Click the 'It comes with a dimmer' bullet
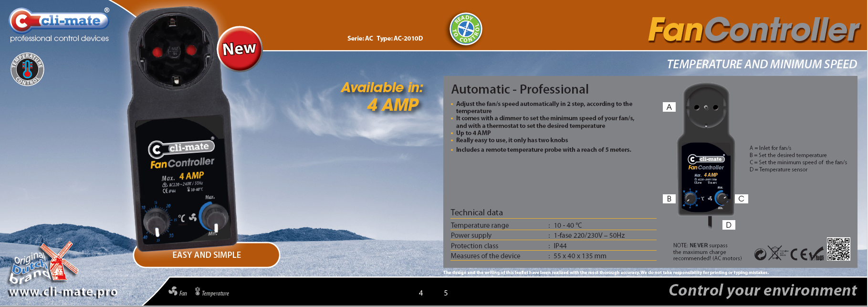Viewport: 868px width, 307px height. 545,122
